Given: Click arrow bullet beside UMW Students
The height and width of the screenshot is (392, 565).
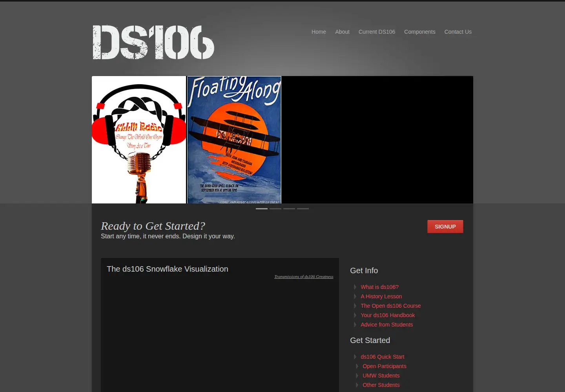Looking at the screenshot, I should tap(357, 376).
